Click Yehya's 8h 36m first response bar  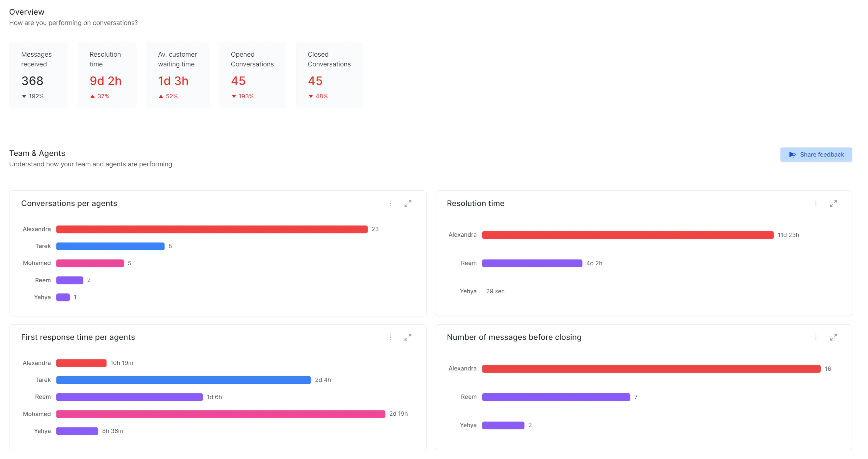click(x=77, y=431)
